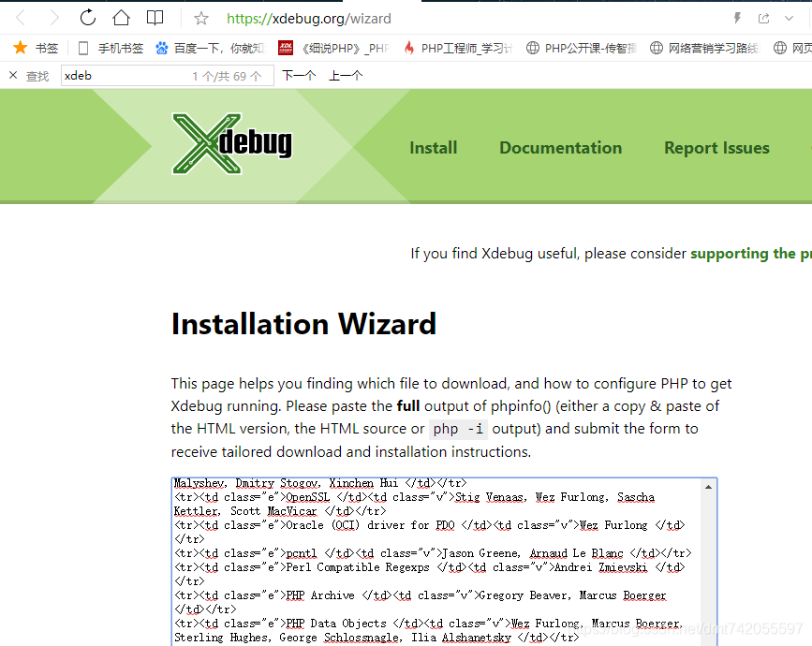Jump to next match with 下一个
The width and height of the screenshot is (812, 646).
299,76
